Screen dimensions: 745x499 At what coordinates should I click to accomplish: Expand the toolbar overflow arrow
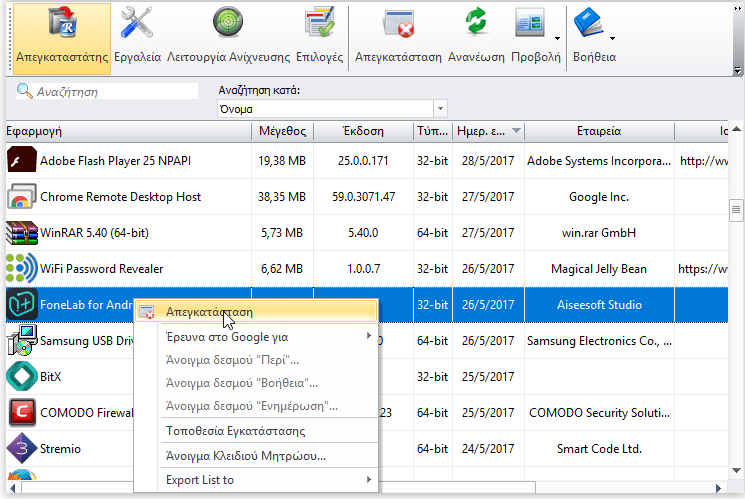pos(737,70)
